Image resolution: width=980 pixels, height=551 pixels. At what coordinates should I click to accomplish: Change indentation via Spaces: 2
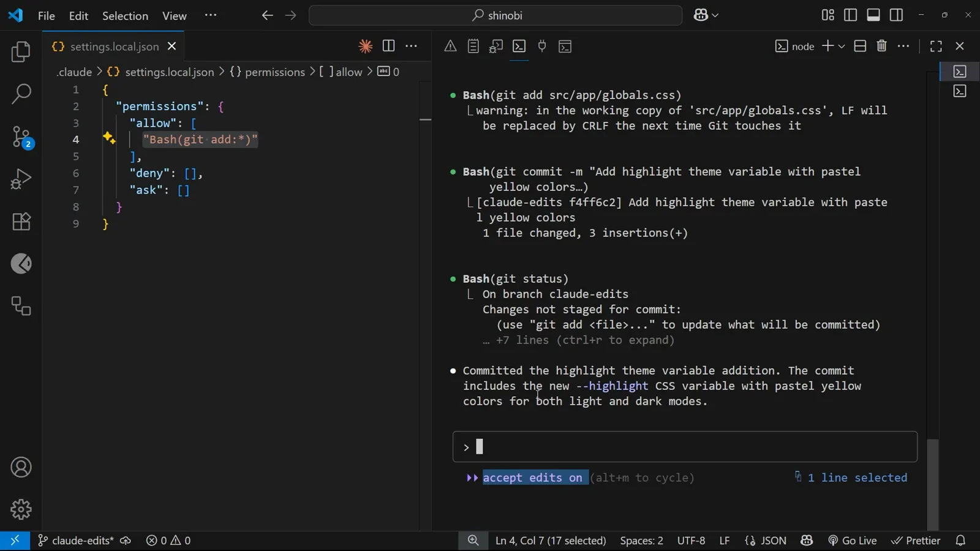641,541
